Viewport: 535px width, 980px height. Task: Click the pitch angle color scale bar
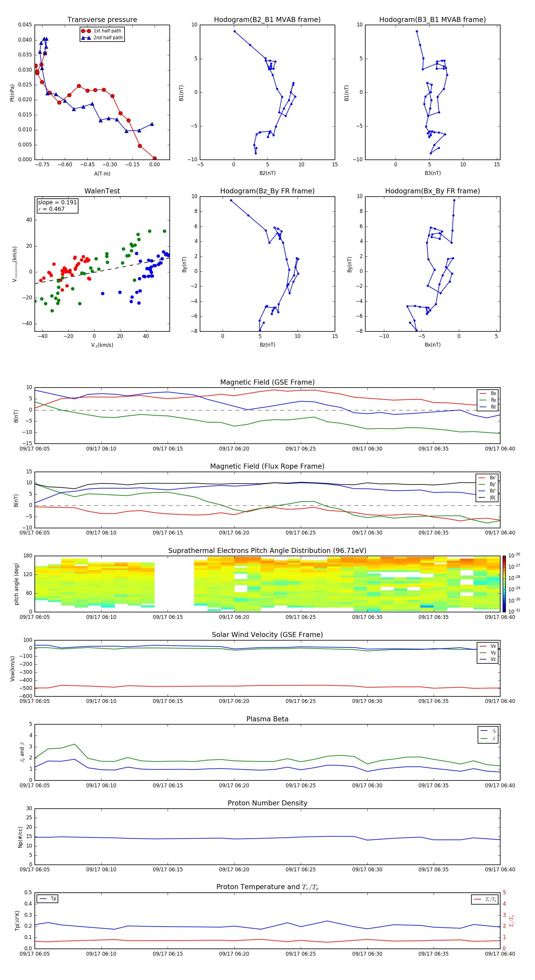(x=504, y=584)
